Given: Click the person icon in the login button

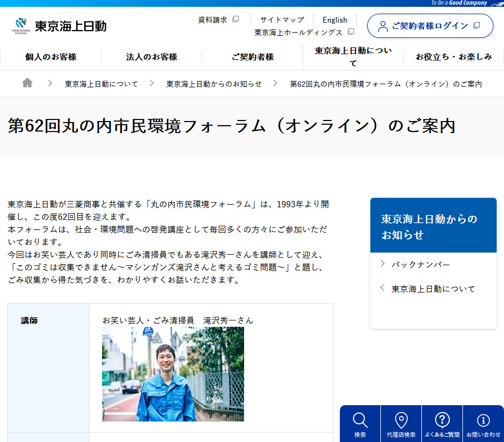Looking at the screenshot, I should (x=382, y=25).
